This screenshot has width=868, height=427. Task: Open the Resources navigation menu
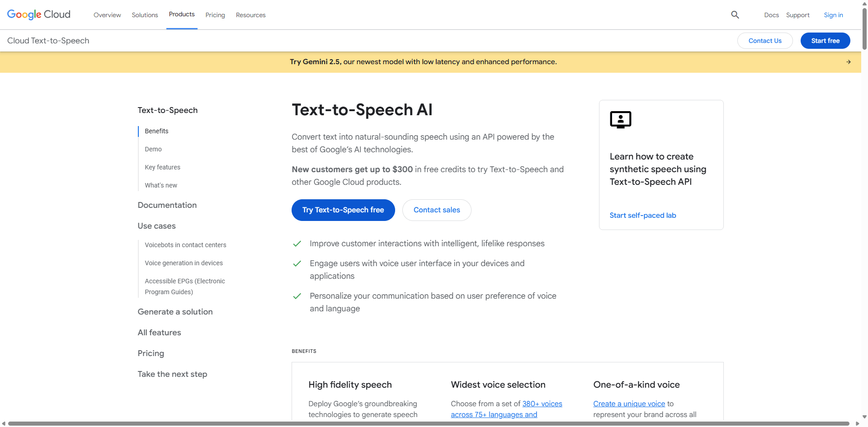(250, 15)
